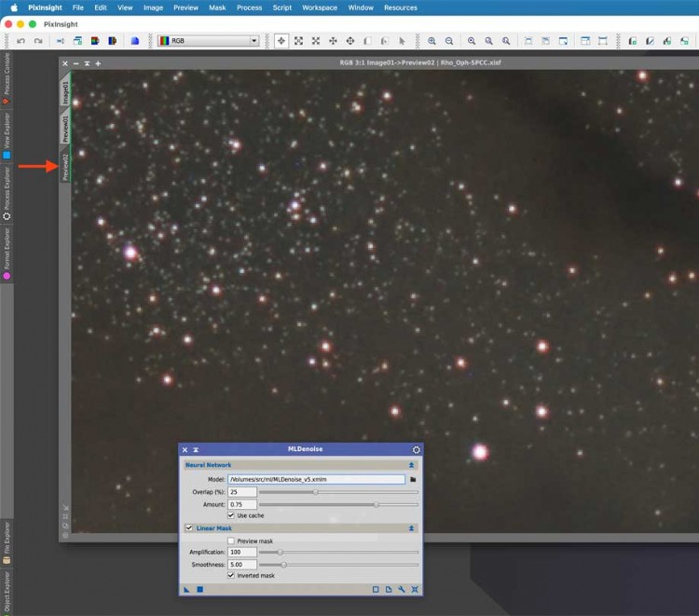Image resolution: width=699 pixels, height=616 pixels.
Task: Click the Zoom In magnifier icon
Action: click(x=432, y=41)
